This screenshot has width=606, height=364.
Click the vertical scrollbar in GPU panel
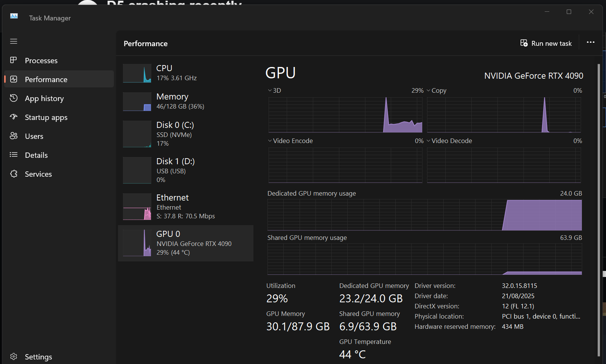tap(598, 210)
